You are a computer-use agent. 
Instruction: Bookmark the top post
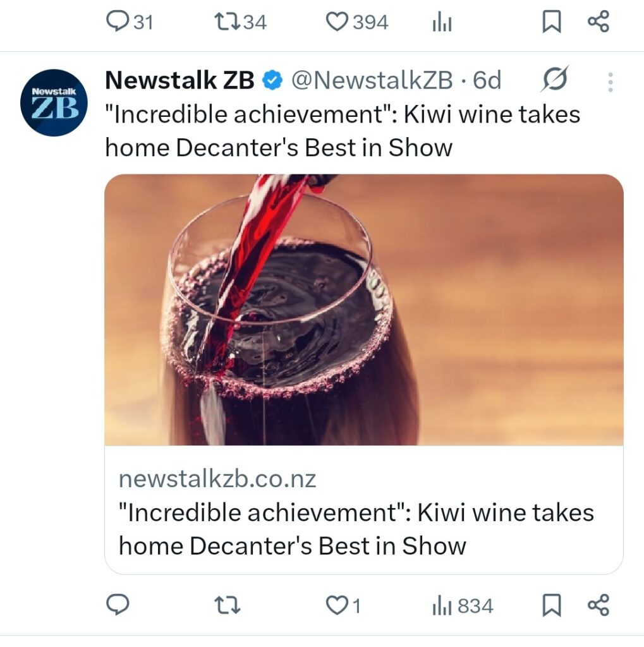click(x=552, y=23)
